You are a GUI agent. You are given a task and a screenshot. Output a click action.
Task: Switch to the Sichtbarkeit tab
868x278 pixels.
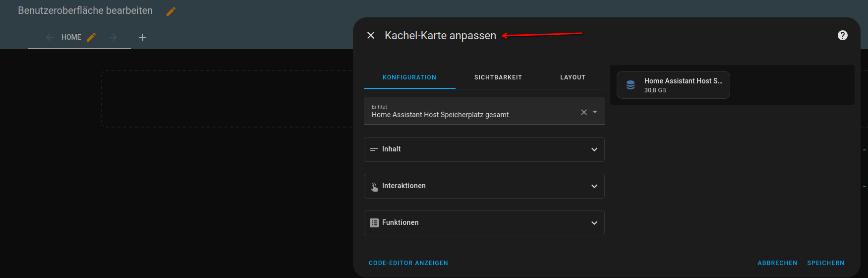pyautogui.click(x=498, y=77)
